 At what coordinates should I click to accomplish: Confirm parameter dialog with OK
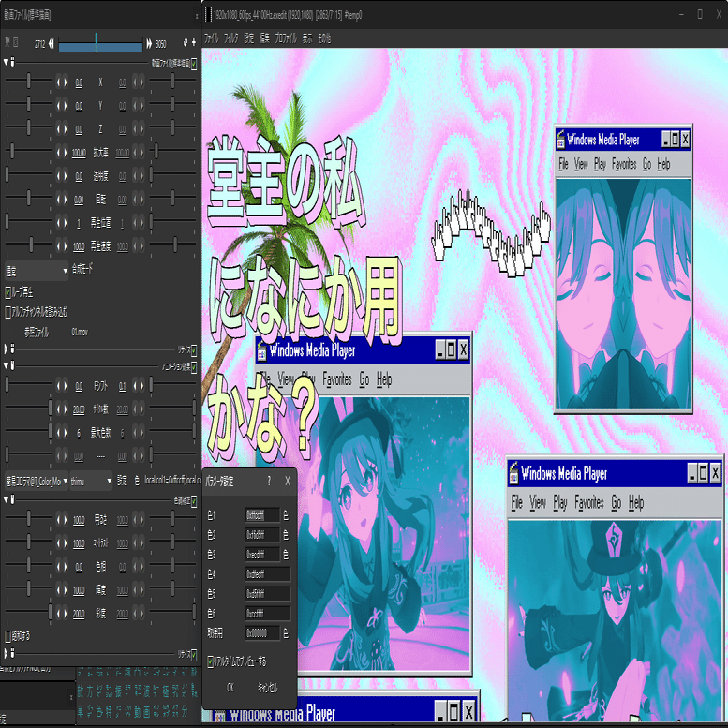click(230, 688)
